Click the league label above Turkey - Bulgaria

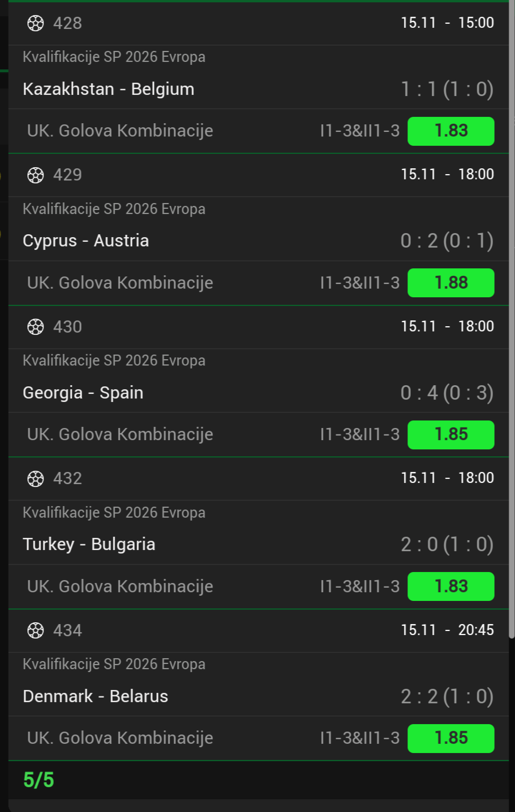pyautogui.click(x=114, y=512)
